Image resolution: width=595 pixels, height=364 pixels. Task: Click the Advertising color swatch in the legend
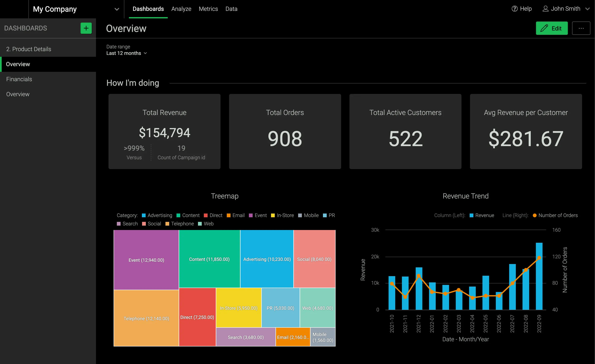pyautogui.click(x=144, y=215)
